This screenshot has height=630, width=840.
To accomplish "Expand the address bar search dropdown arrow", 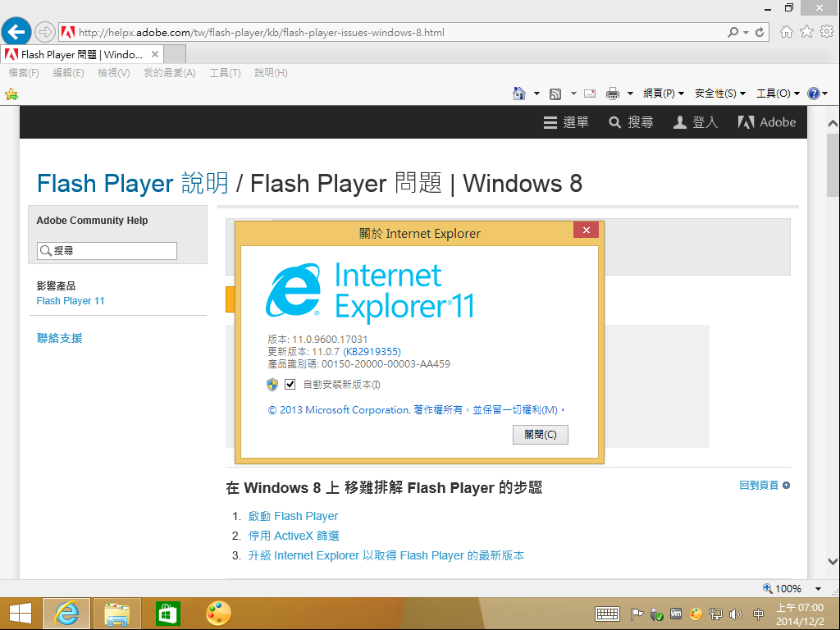I will 746,32.
